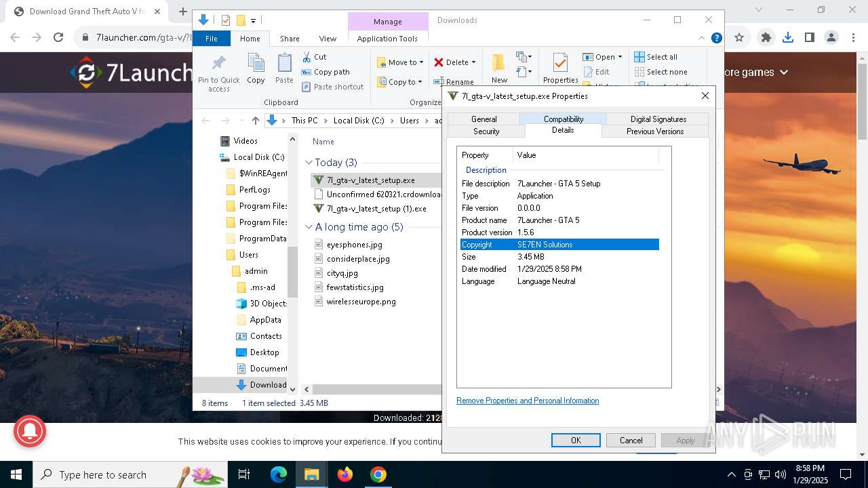Image resolution: width=868 pixels, height=488 pixels.
Task: Click the red notification bell icon
Action: coord(28,430)
